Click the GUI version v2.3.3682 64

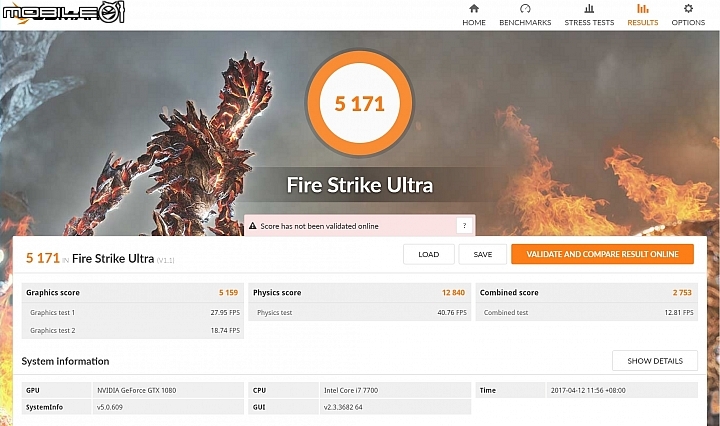tap(343, 407)
